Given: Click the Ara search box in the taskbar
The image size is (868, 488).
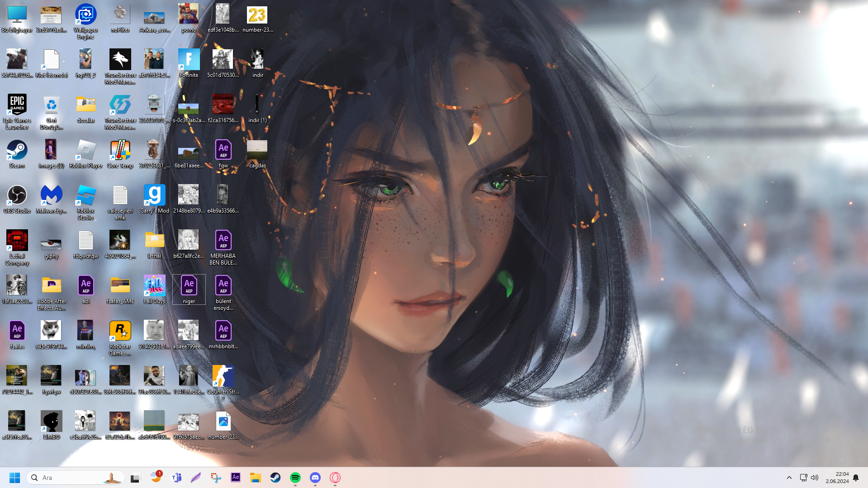Looking at the screenshot, I should tap(76, 478).
